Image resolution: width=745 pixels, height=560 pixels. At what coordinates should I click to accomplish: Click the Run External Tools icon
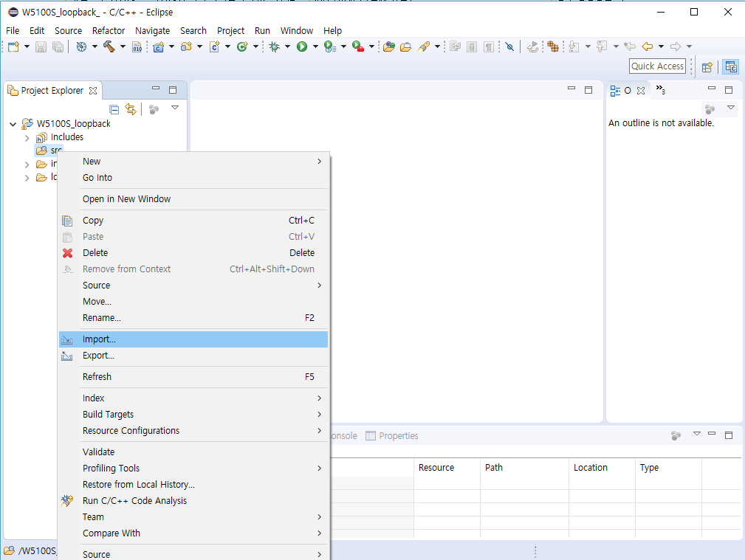point(358,46)
